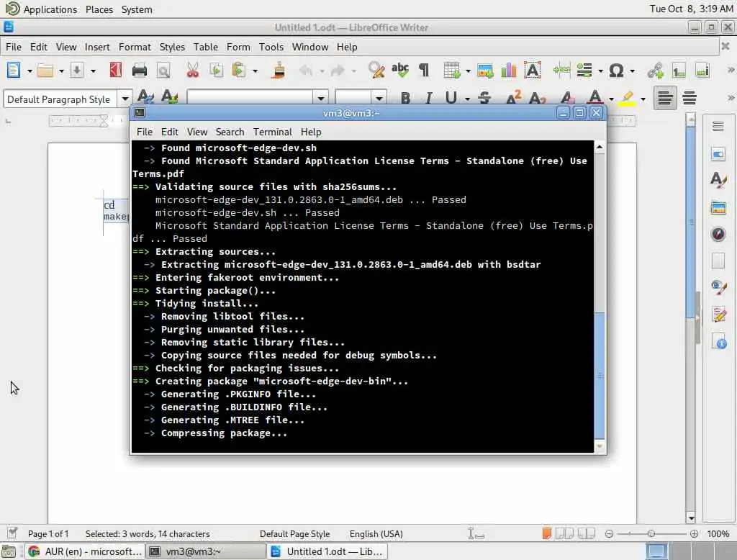The image size is (737, 560).
Task: Click the Insert Chart icon
Action: (x=509, y=71)
